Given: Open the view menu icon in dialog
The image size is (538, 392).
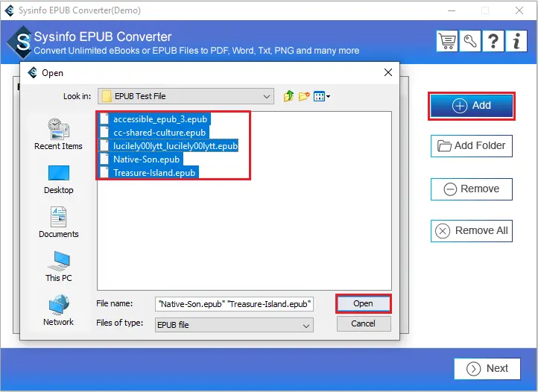Looking at the screenshot, I should point(321,96).
